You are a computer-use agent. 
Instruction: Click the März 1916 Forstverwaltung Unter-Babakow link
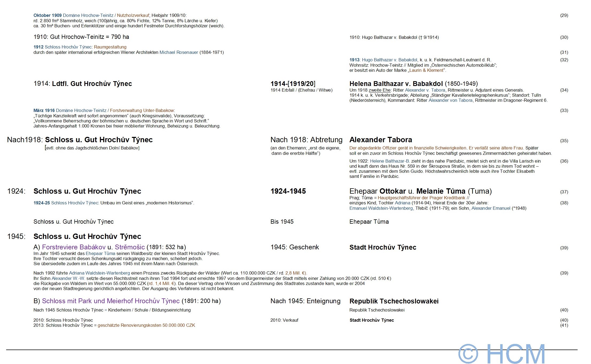[142, 111]
